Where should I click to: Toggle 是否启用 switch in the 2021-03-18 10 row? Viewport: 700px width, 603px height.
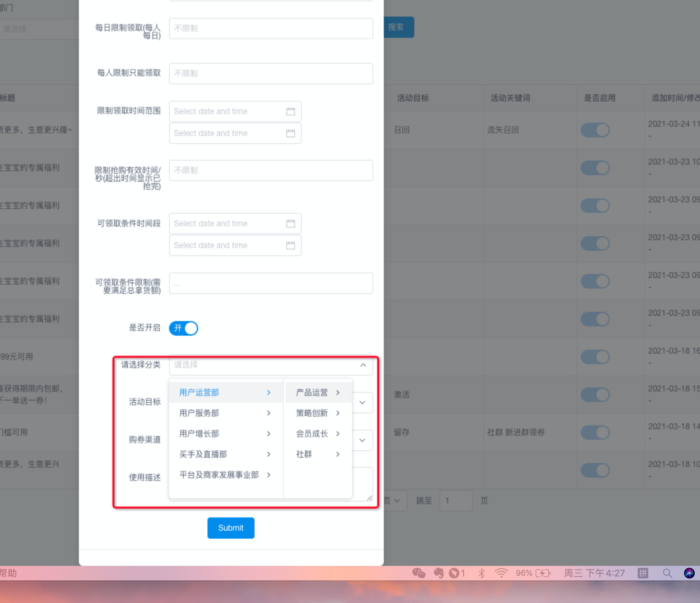[x=595, y=470]
